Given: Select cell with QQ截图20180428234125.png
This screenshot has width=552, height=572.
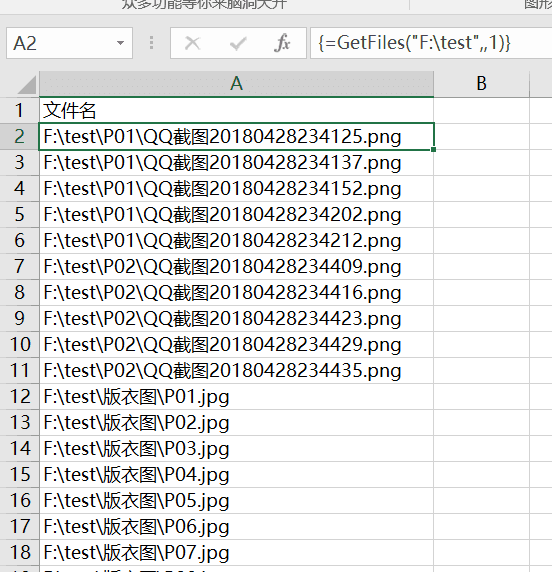Looking at the screenshot, I should pyautogui.click(x=236, y=136).
